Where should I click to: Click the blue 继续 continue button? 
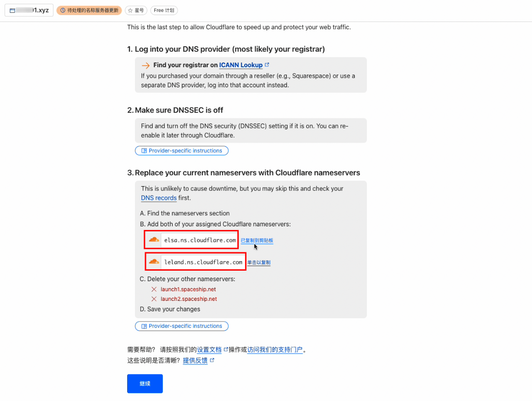tap(145, 383)
